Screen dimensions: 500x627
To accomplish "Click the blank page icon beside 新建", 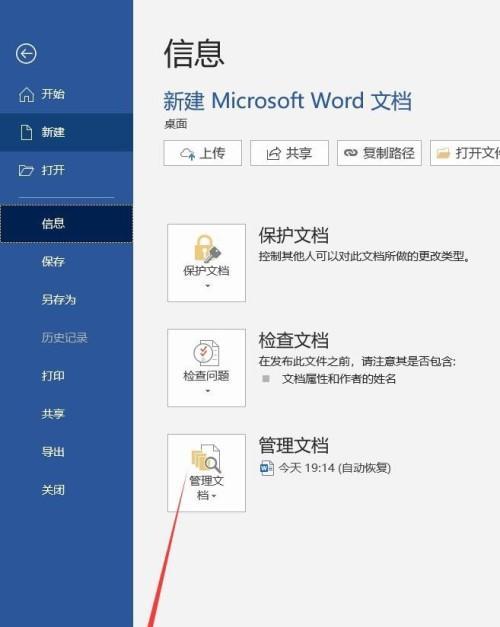I will point(26,132).
